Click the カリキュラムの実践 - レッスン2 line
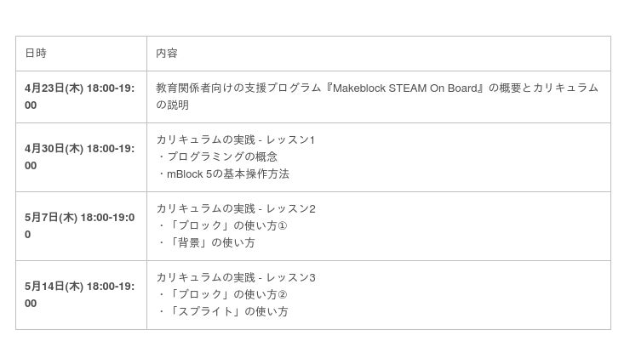The width and height of the screenshot is (630, 364). (236, 208)
